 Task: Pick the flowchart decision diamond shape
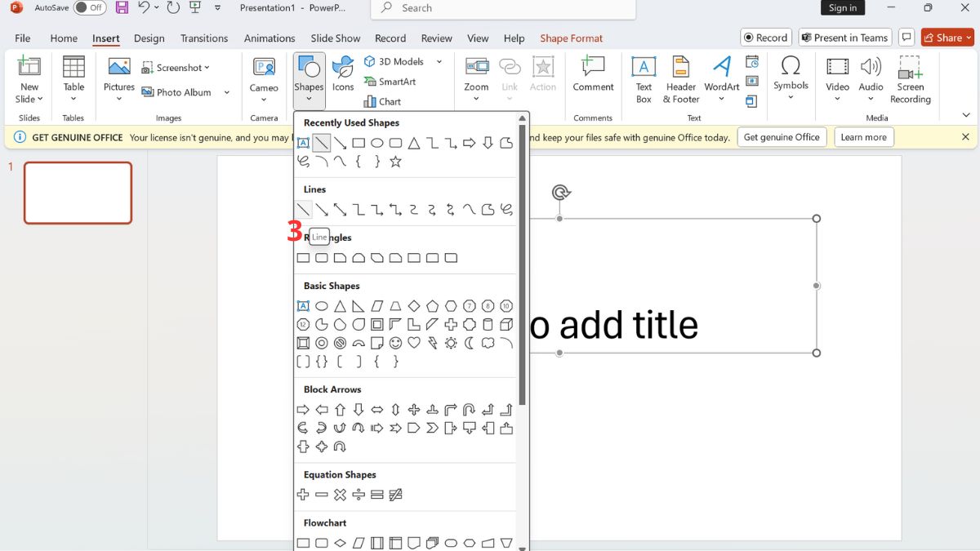(x=340, y=543)
